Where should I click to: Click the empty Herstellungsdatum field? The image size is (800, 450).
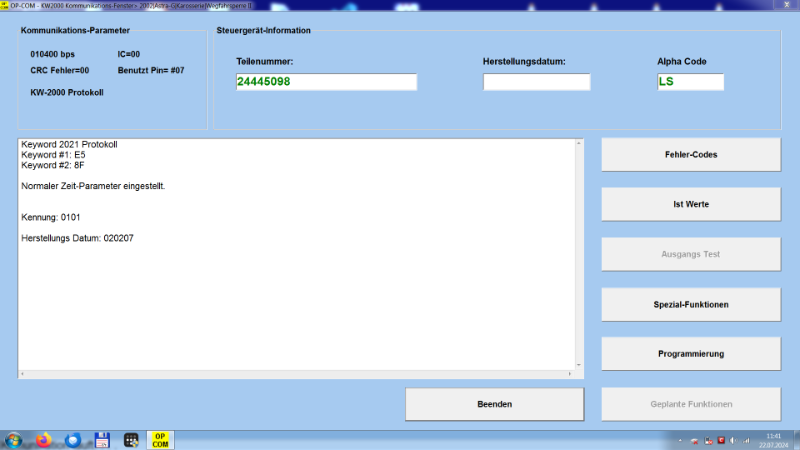pos(537,82)
